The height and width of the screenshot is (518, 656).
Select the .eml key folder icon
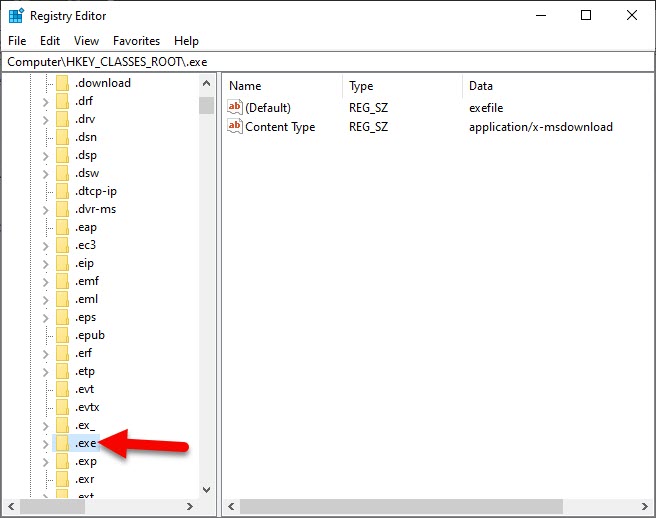[x=62, y=299]
